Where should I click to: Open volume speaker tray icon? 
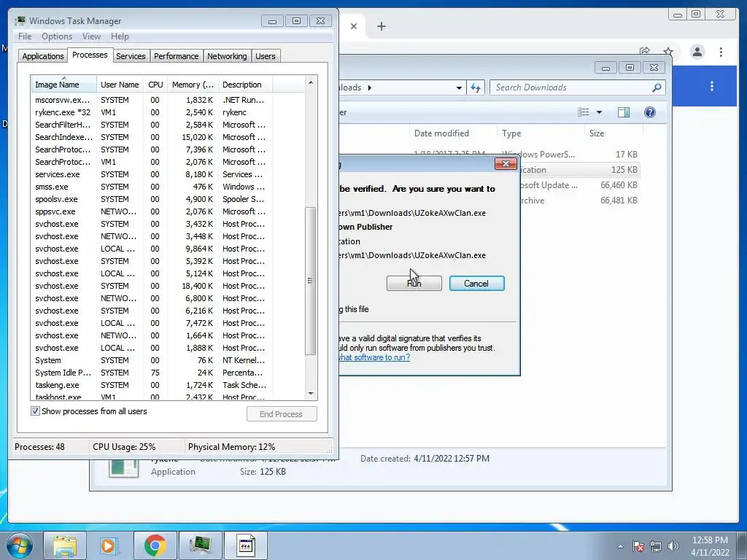(x=673, y=546)
